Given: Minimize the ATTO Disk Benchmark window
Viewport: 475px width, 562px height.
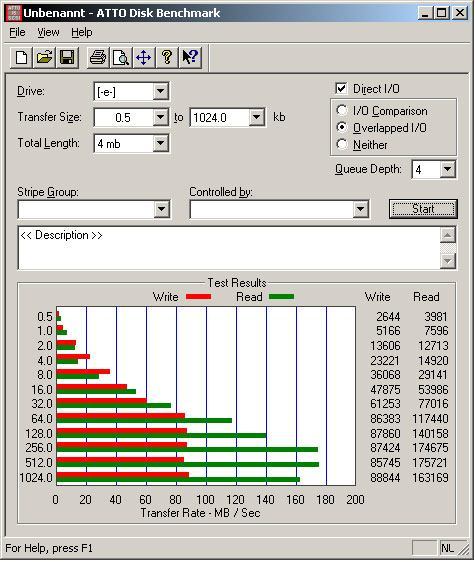Looking at the screenshot, I should tap(425, 13).
